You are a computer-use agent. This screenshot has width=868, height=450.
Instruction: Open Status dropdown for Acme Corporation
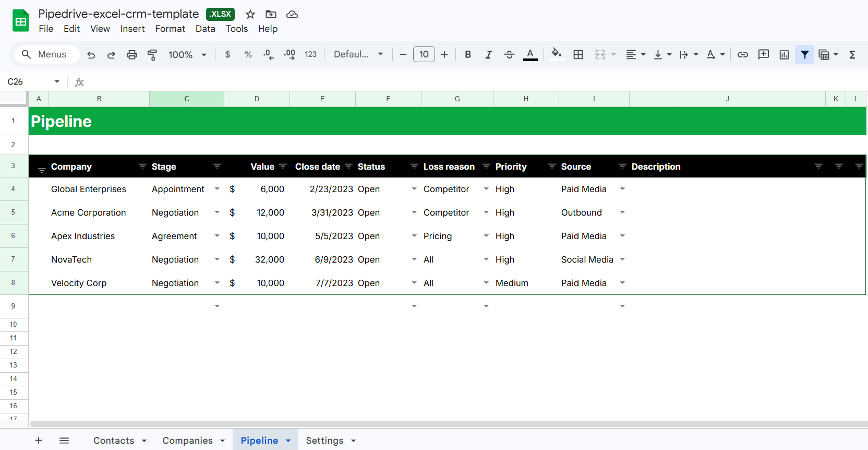click(414, 212)
